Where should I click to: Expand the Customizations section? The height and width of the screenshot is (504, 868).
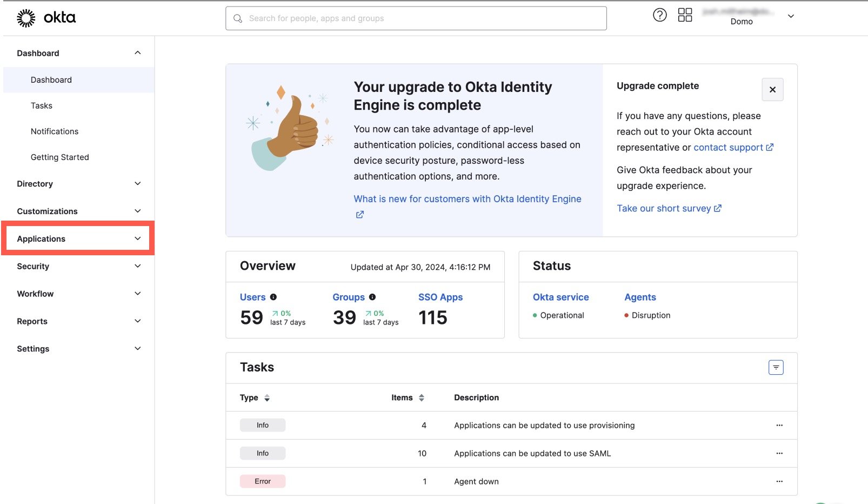pyautogui.click(x=79, y=211)
